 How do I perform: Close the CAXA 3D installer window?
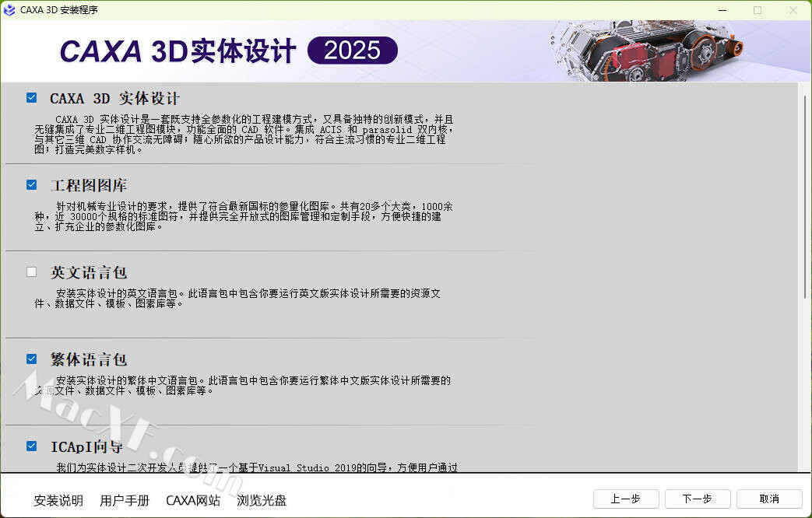click(x=793, y=10)
